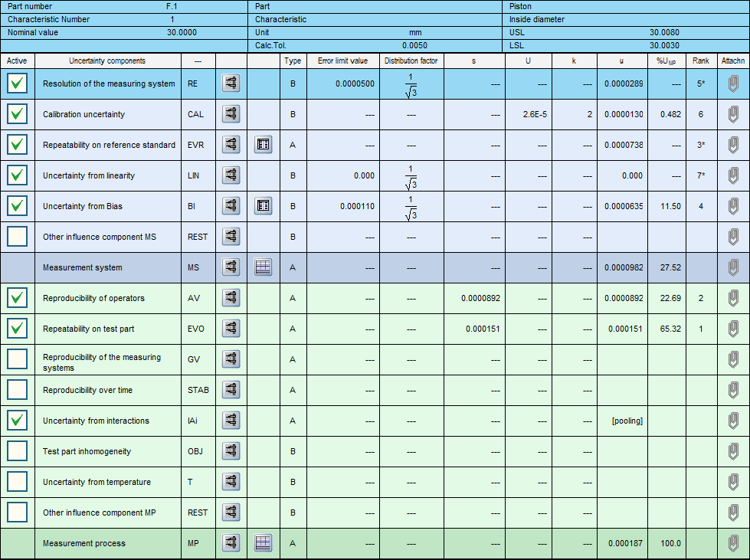750x560 pixels.
Task: Click Calc.Tol. value 0.0050
Action: click(x=414, y=45)
